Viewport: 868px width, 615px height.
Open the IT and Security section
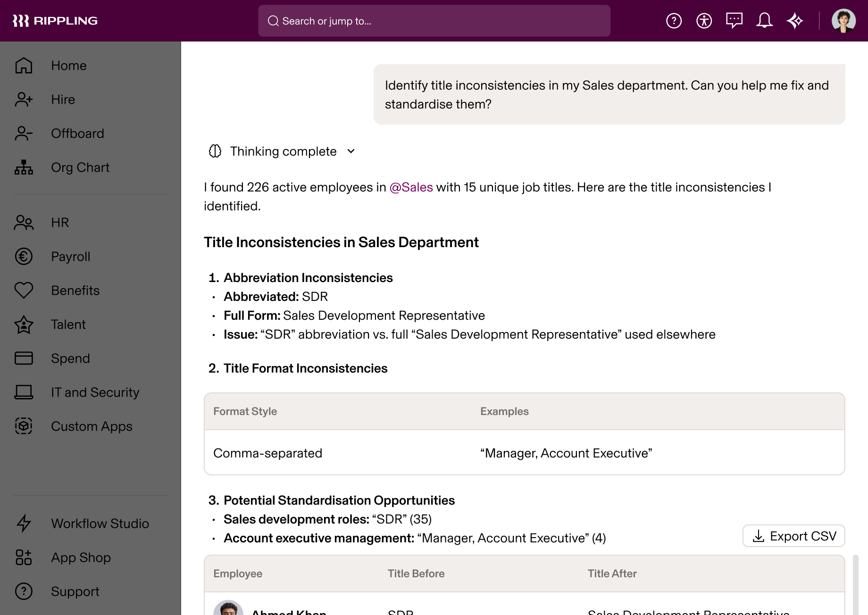click(x=95, y=392)
